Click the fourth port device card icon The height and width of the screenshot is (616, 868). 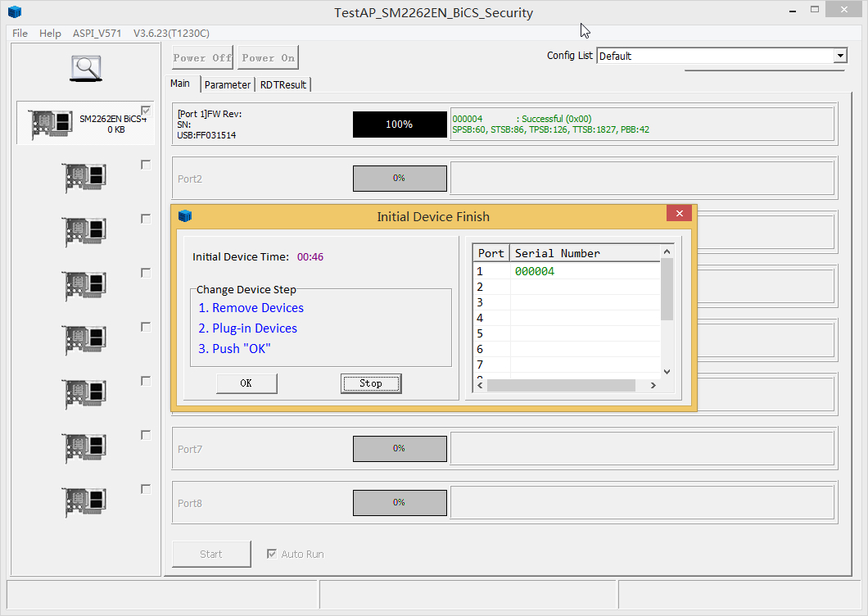(x=85, y=286)
